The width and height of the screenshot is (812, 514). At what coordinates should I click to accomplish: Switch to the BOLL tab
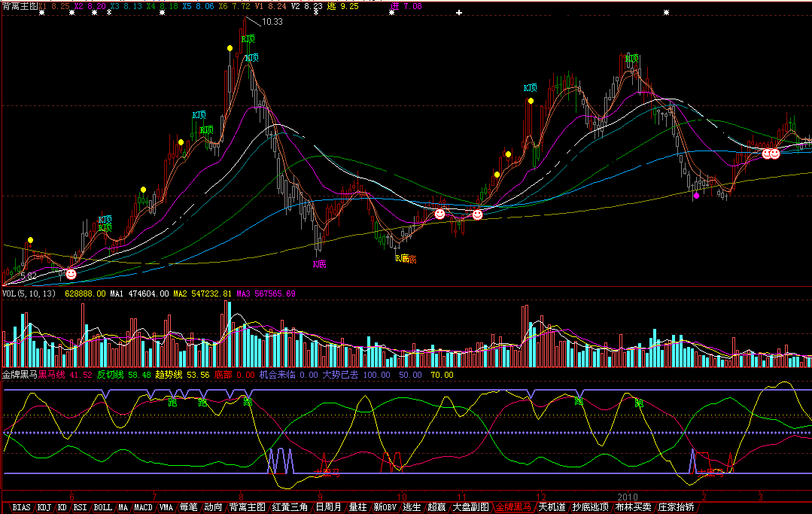pos(102,508)
